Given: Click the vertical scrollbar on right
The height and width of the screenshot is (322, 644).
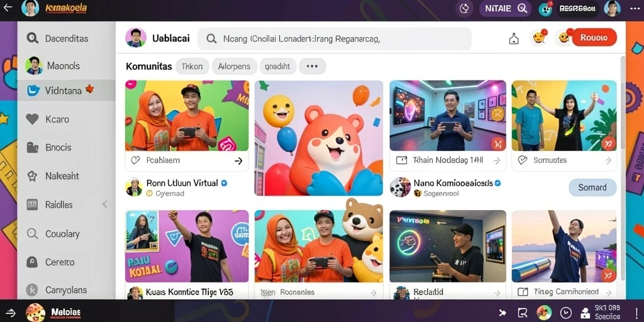Looking at the screenshot, I should pos(623,103).
